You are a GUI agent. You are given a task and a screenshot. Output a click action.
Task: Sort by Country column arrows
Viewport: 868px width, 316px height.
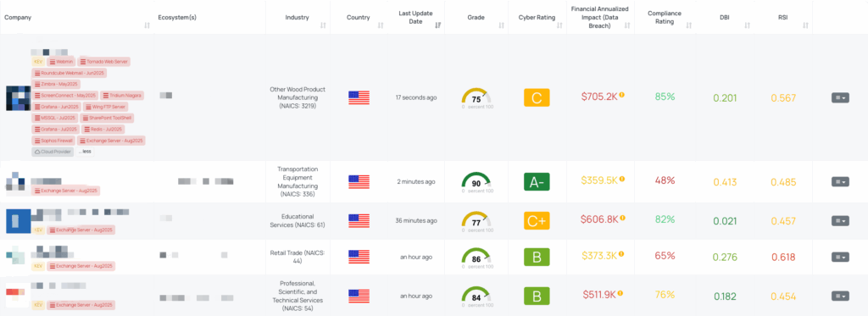coord(381,25)
